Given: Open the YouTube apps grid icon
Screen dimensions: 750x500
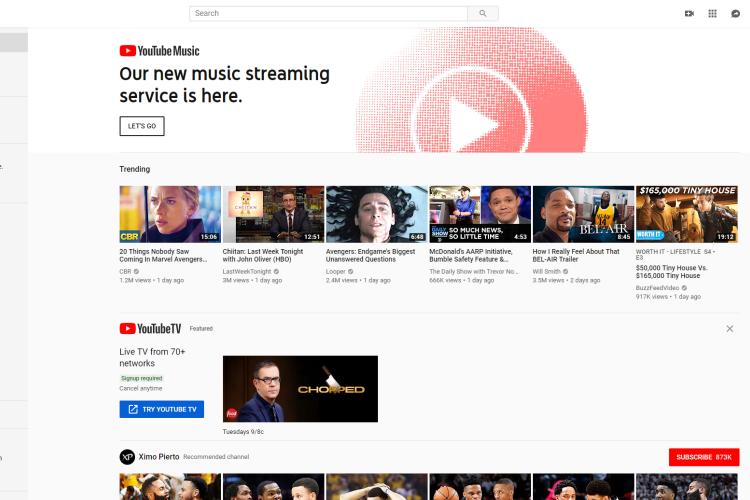Looking at the screenshot, I should pyautogui.click(x=712, y=13).
